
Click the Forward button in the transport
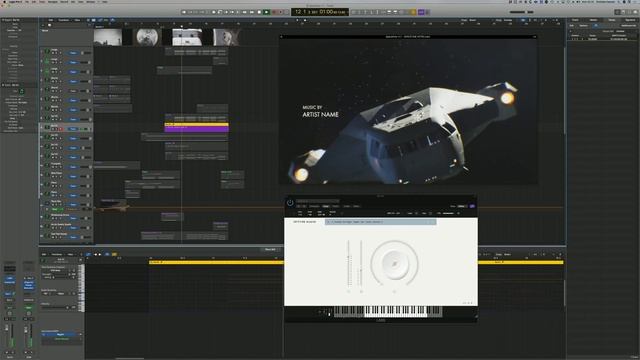pos(251,12)
